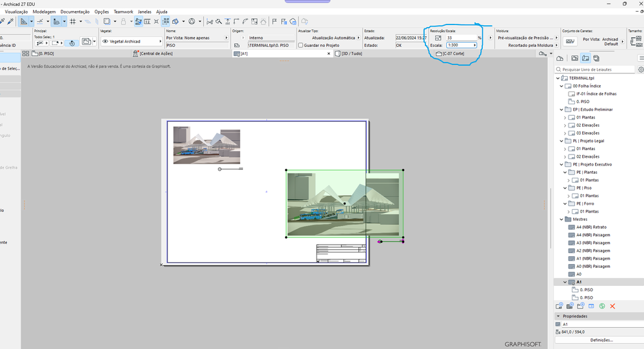Click the resolution percentage field showing 33
644x349 pixels.
(461, 38)
